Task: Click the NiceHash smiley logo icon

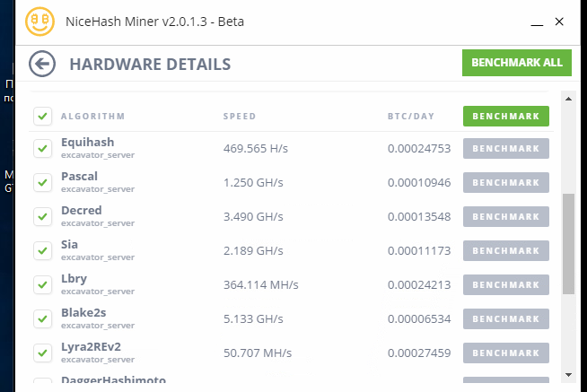Action: 40,22
